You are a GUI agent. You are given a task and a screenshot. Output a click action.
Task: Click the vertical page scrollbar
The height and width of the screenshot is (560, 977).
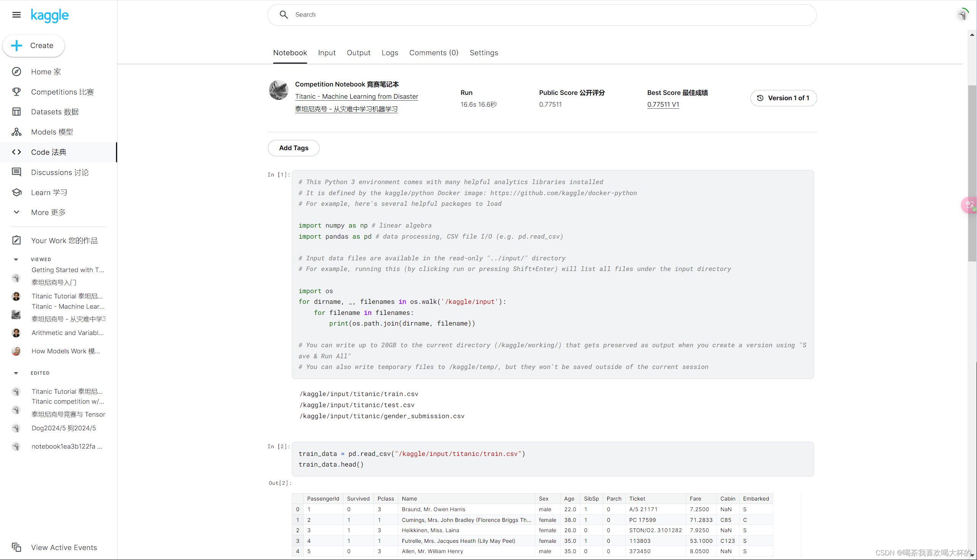972,173
